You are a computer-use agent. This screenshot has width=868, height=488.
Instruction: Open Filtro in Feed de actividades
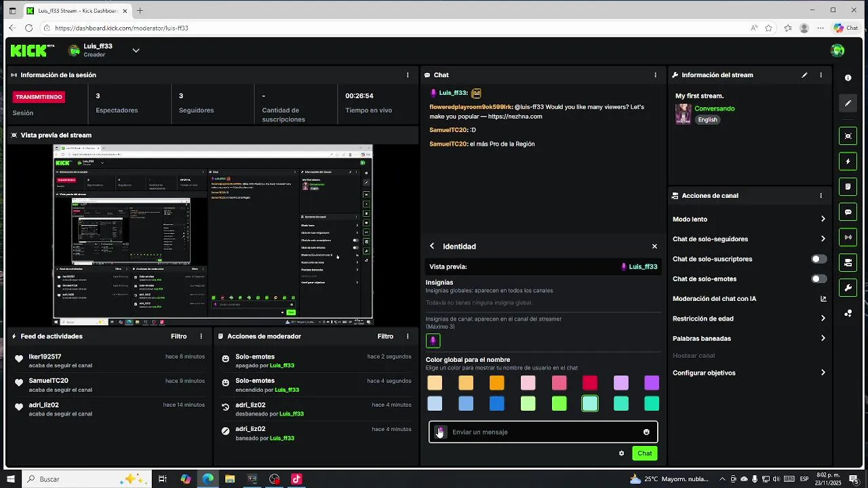point(178,336)
